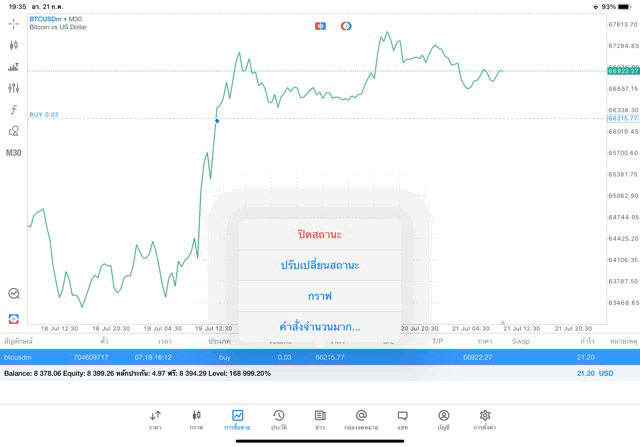Viewport: 640px width, 447px height.
Task: Open the ข่าว news tab
Action: [x=320, y=419]
